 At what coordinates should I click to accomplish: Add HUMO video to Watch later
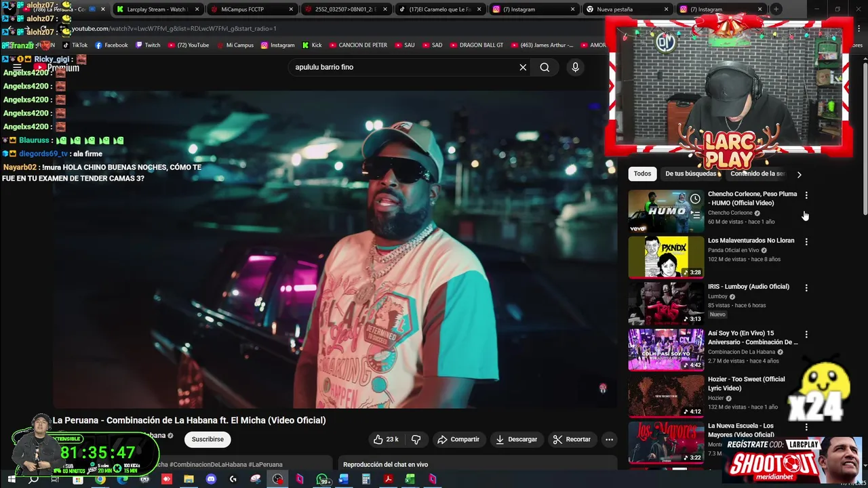coord(695,199)
